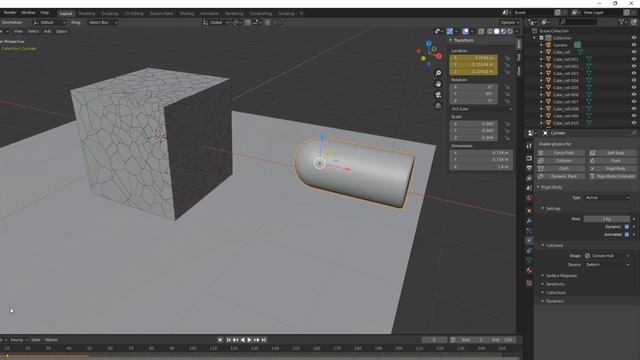The width and height of the screenshot is (640, 360).
Task: Click the pin icon next to Cylinder
Action: click(x=633, y=133)
